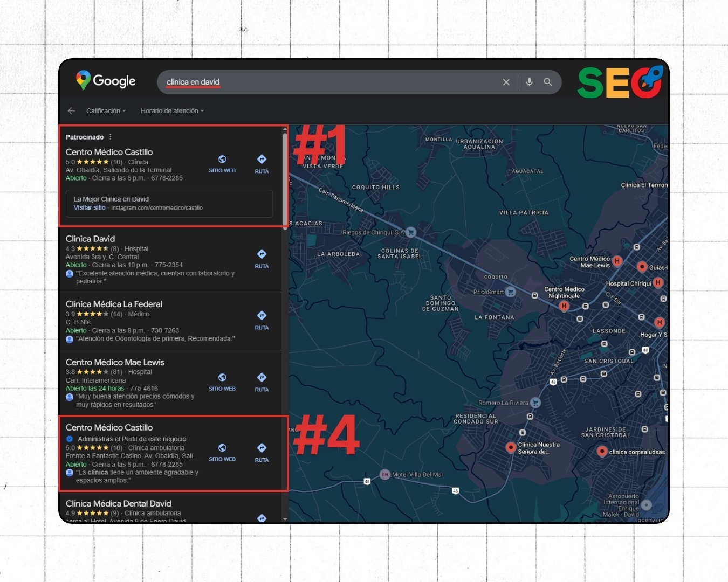This screenshot has height=582, width=728.
Task: Open the sponsored listing three-dot menu
Action: point(111,137)
